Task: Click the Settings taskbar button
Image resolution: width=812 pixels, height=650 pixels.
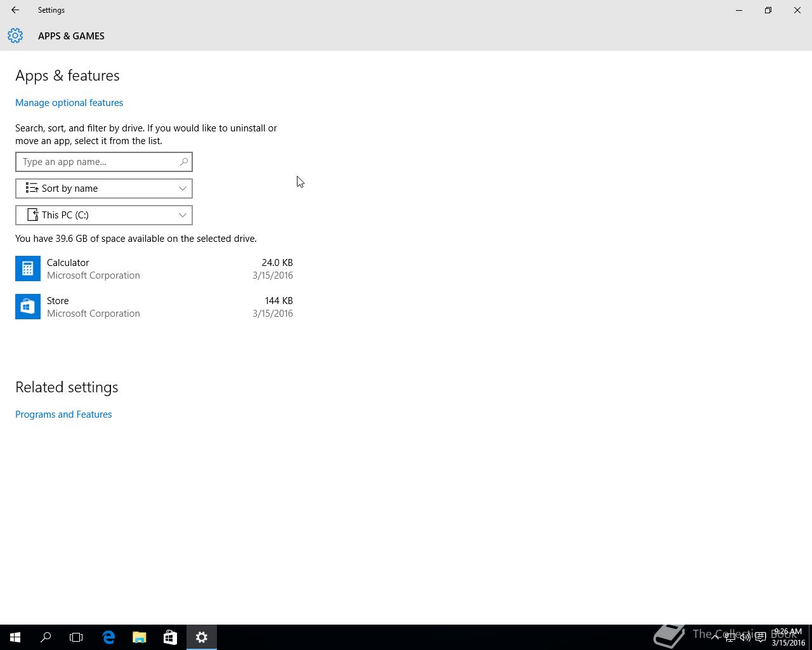Action: (x=202, y=637)
